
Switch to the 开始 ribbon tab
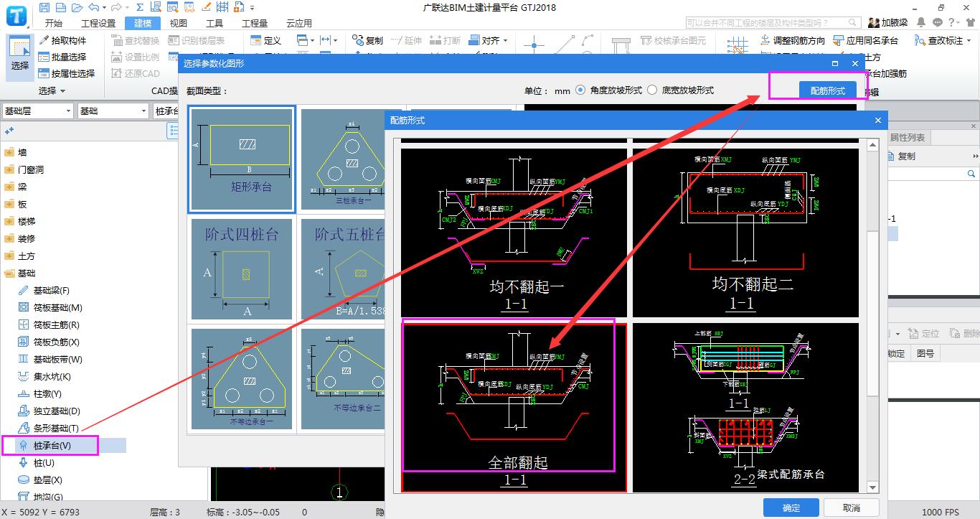[x=53, y=23]
